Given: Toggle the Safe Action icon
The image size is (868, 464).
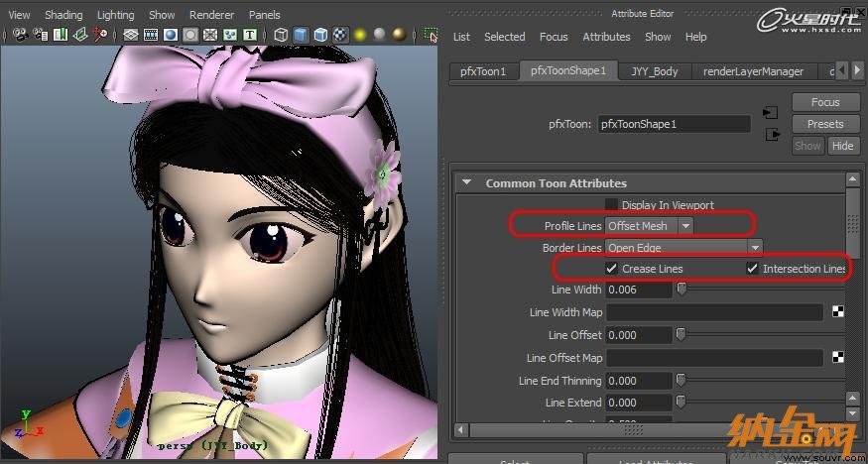Looking at the screenshot, I should (x=230, y=36).
